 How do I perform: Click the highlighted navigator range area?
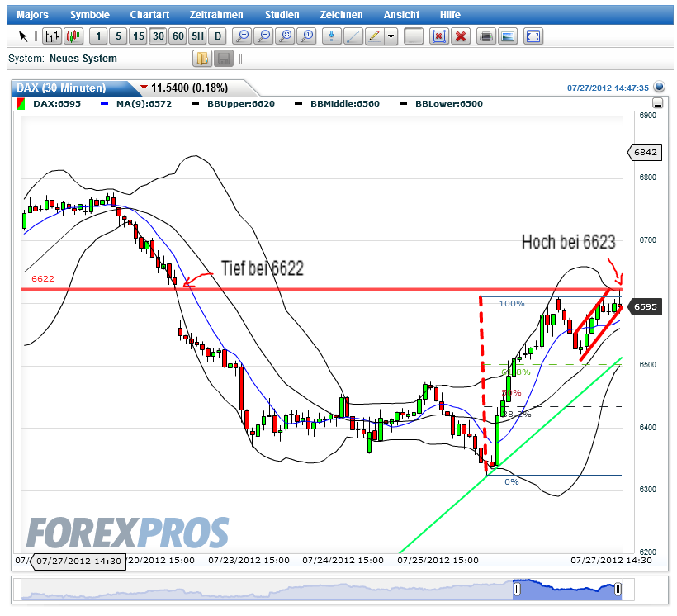567,590
